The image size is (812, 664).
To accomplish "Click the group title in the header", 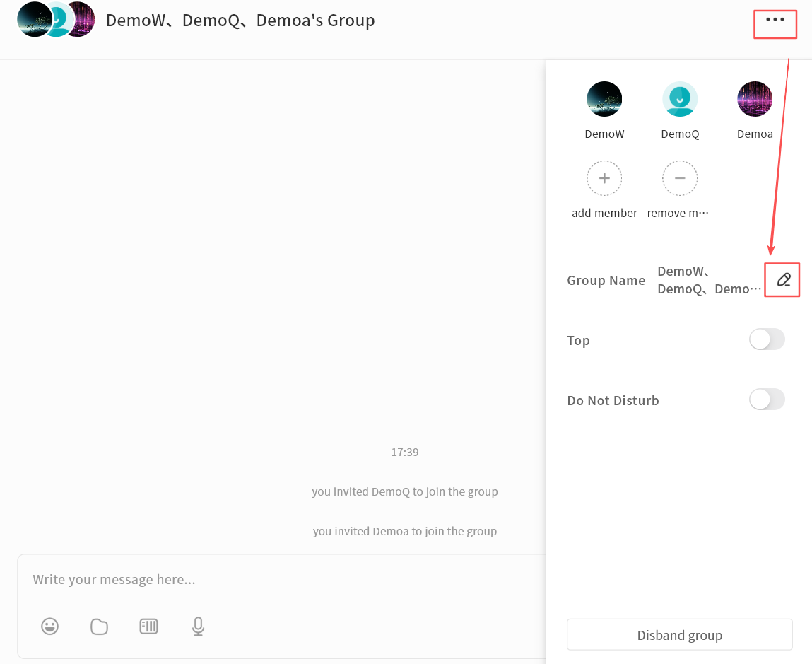I will coord(240,21).
